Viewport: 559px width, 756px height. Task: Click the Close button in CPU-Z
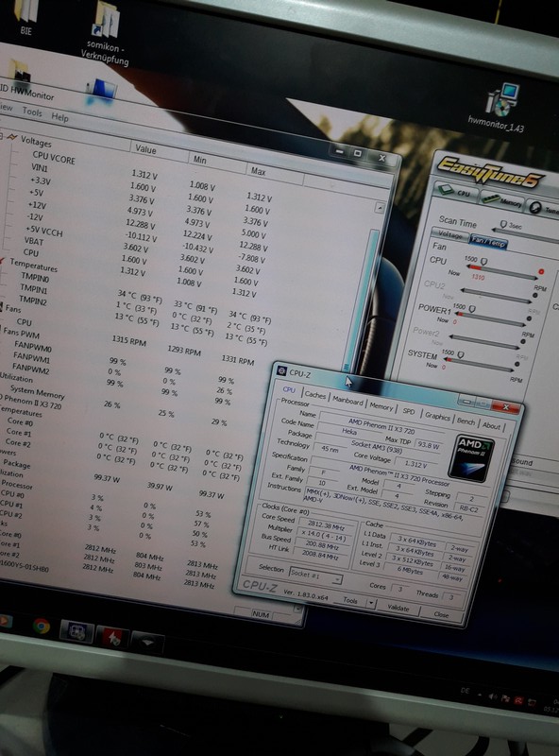tap(441, 614)
